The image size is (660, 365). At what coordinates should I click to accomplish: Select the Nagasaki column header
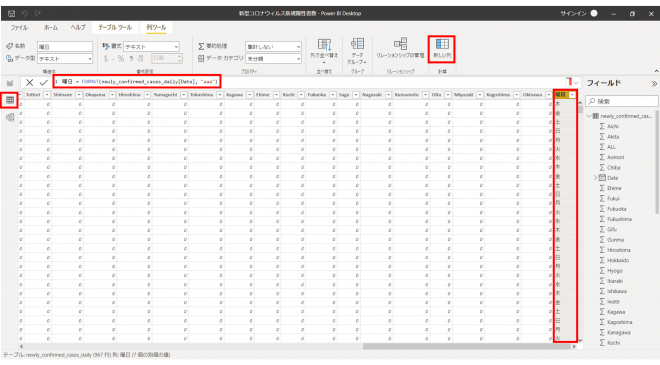372,95
